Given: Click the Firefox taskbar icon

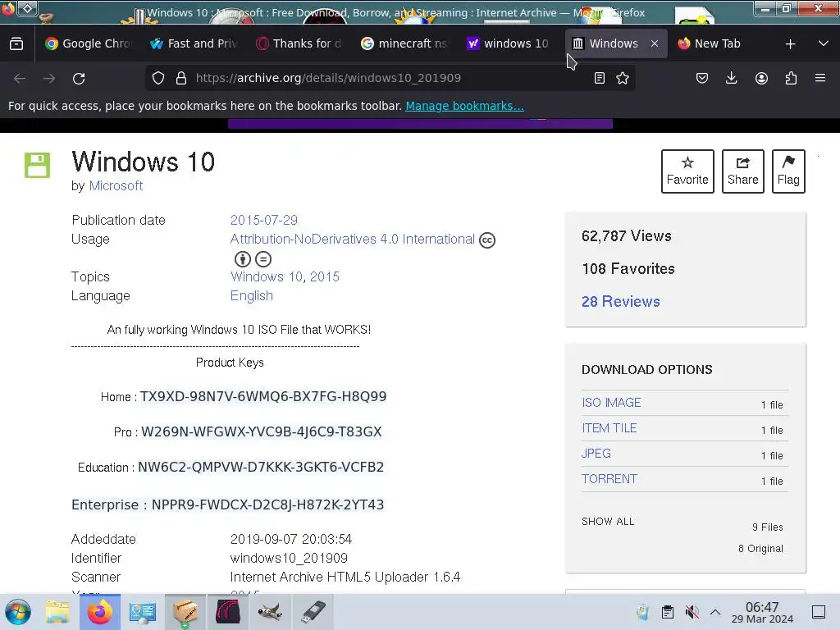Looking at the screenshot, I should click(x=99, y=612).
